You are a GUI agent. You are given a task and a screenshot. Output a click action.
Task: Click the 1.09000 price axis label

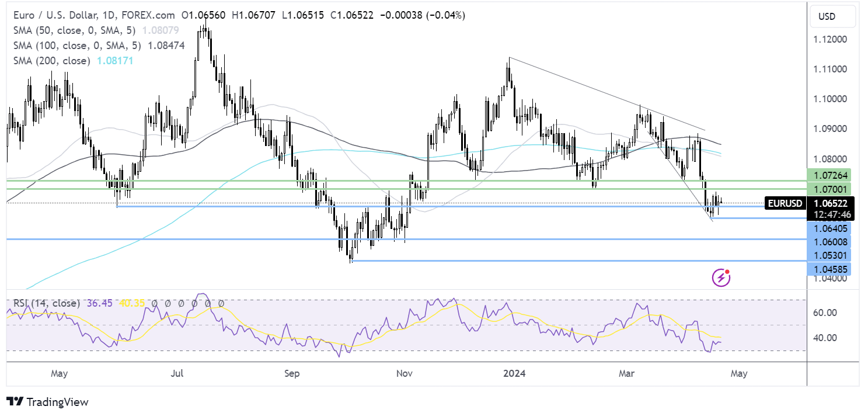831,129
